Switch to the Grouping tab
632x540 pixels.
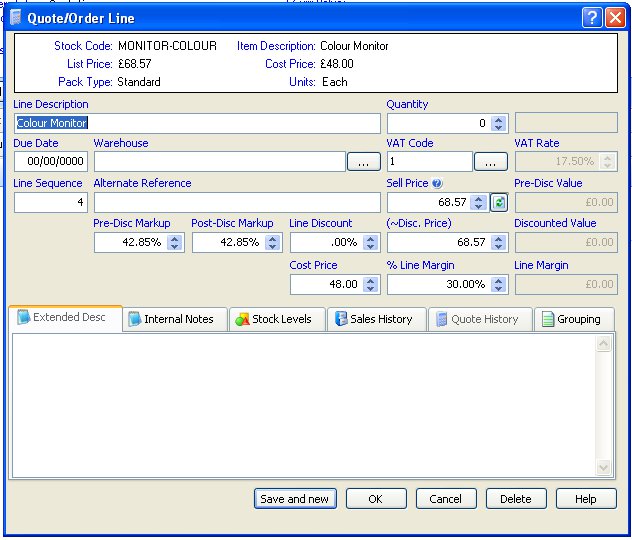pyautogui.click(x=574, y=320)
